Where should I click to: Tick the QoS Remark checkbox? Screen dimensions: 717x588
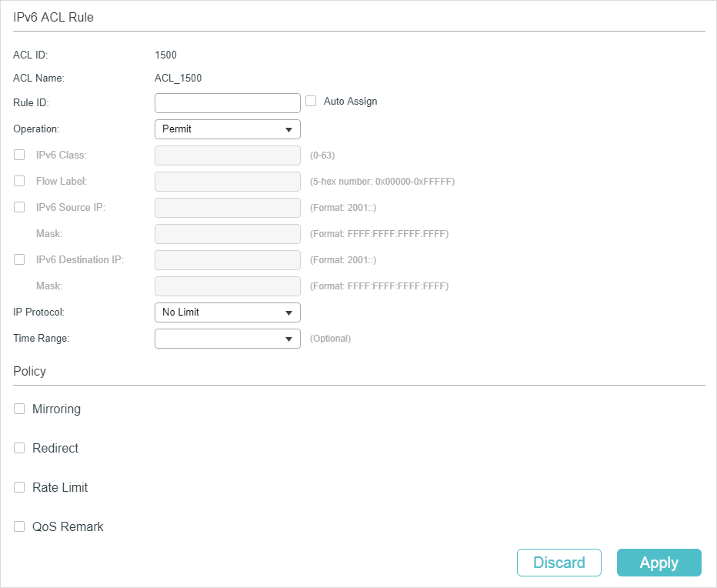coord(19,526)
